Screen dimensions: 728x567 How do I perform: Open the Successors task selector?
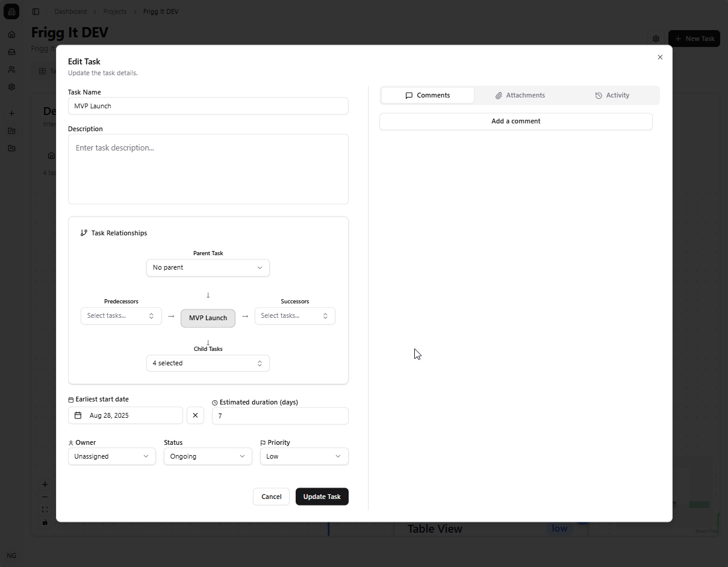pos(295,316)
